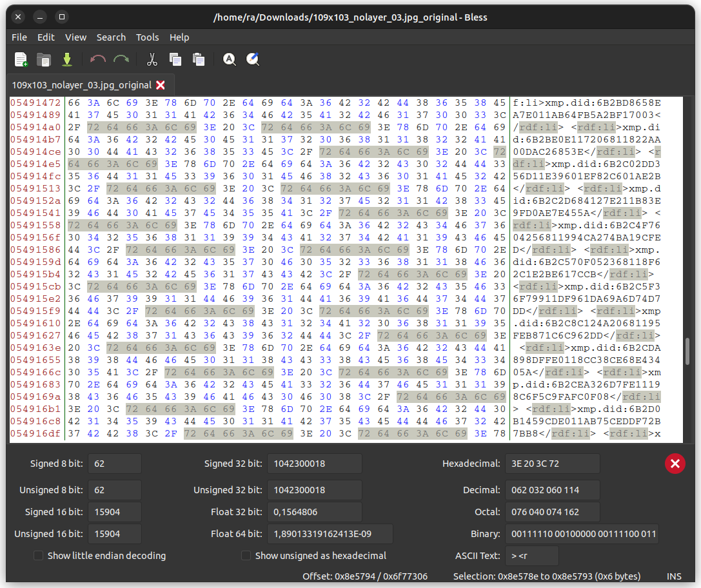Copy selection via toolbar icon
The width and height of the screenshot is (701, 588).
click(x=175, y=59)
